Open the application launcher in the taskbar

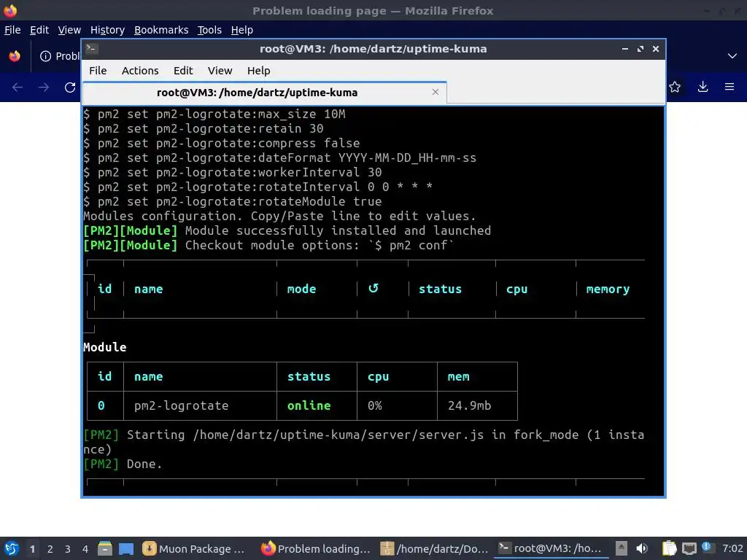pyautogui.click(x=12, y=548)
